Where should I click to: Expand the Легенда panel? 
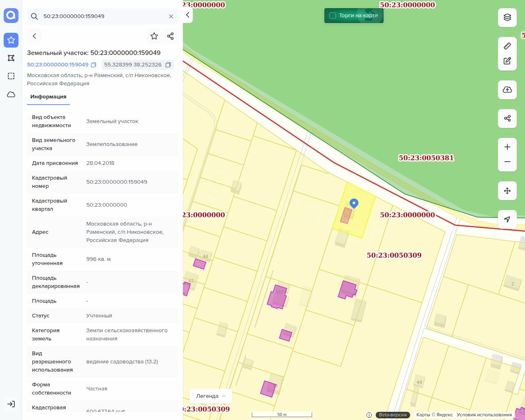click(211, 396)
